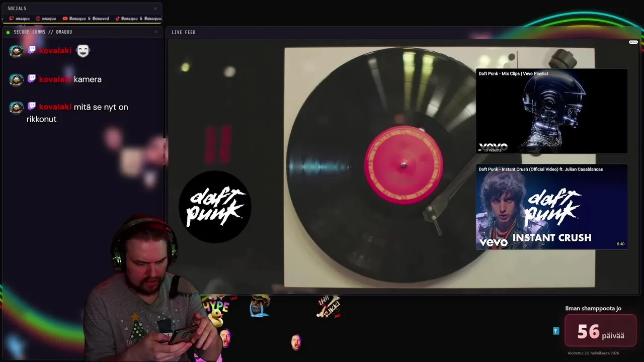This screenshot has width=644, height=362.
Task: Click username kovalaki in the "mitä se nyt" row
Action: 55,107
